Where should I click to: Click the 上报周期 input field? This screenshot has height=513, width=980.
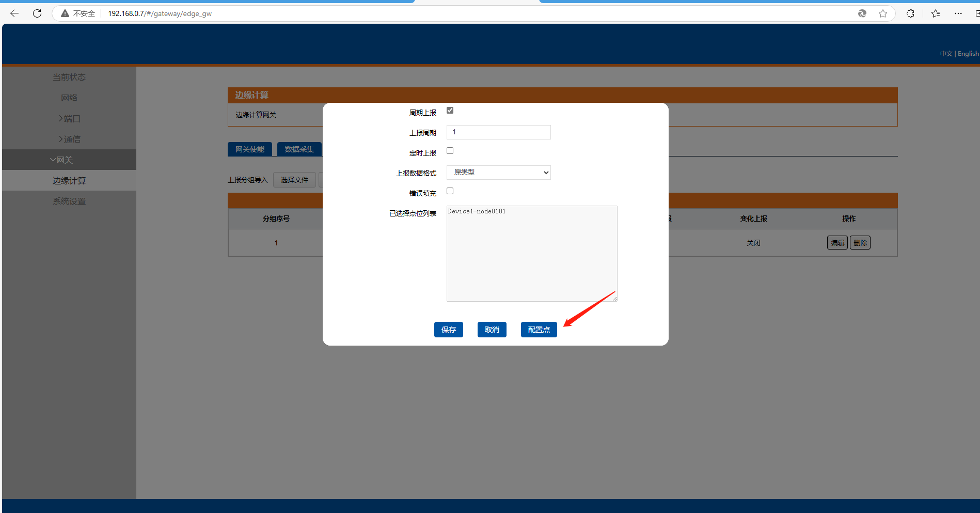[x=499, y=132]
